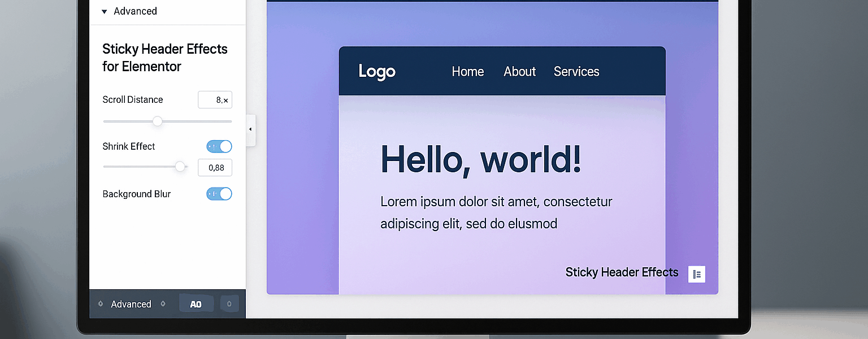
Task: Click the Background Blur label
Action: (137, 194)
